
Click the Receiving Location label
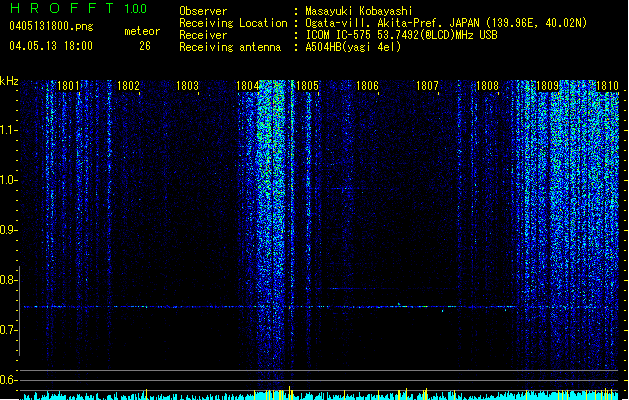click(233, 23)
